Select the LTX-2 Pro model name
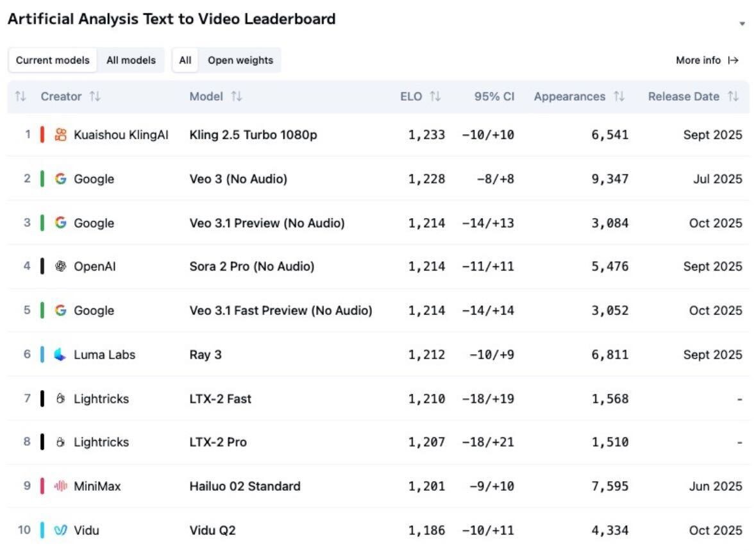 (218, 442)
